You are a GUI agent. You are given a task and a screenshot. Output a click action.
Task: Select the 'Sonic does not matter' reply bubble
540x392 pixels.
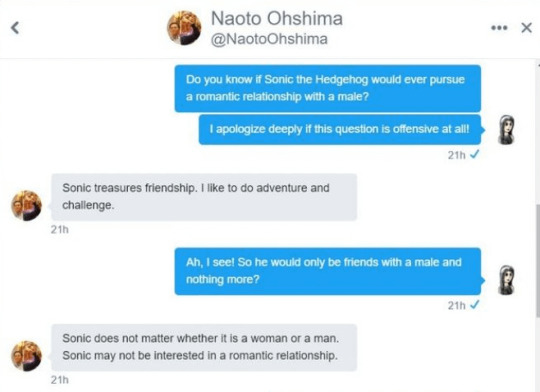click(204, 347)
